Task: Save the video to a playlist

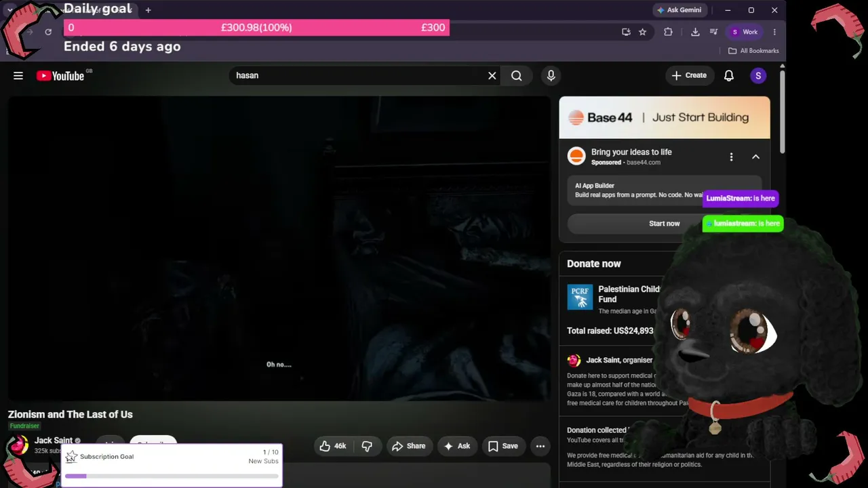Action: [x=502, y=446]
